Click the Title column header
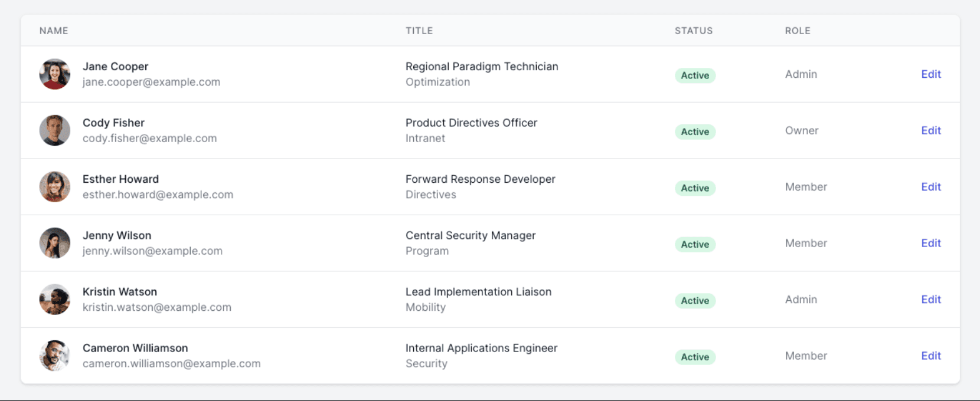 click(x=419, y=31)
